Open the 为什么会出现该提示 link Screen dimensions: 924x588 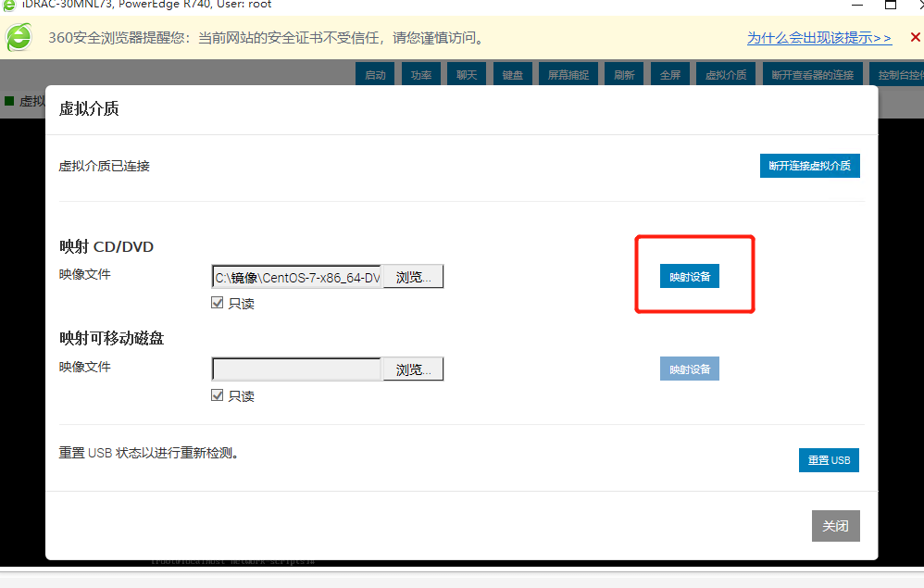[x=819, y=38]
